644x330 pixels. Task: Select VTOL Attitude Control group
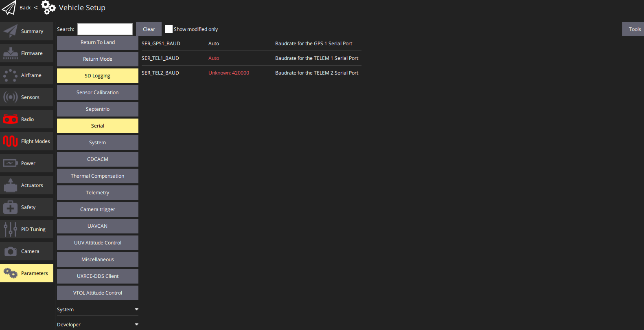98,293
